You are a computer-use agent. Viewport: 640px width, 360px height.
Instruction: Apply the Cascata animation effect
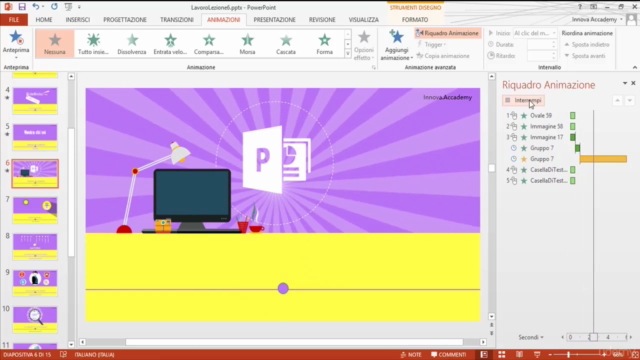286,44
